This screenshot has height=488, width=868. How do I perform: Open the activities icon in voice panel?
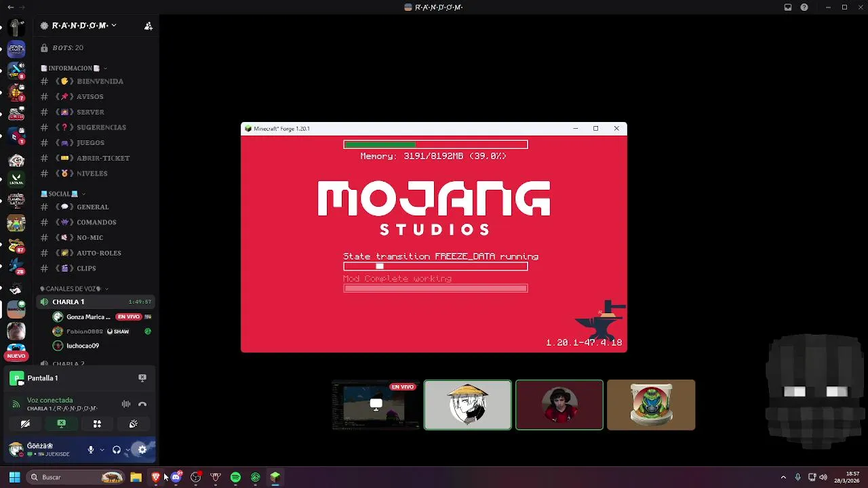click(x=97, y=424)
